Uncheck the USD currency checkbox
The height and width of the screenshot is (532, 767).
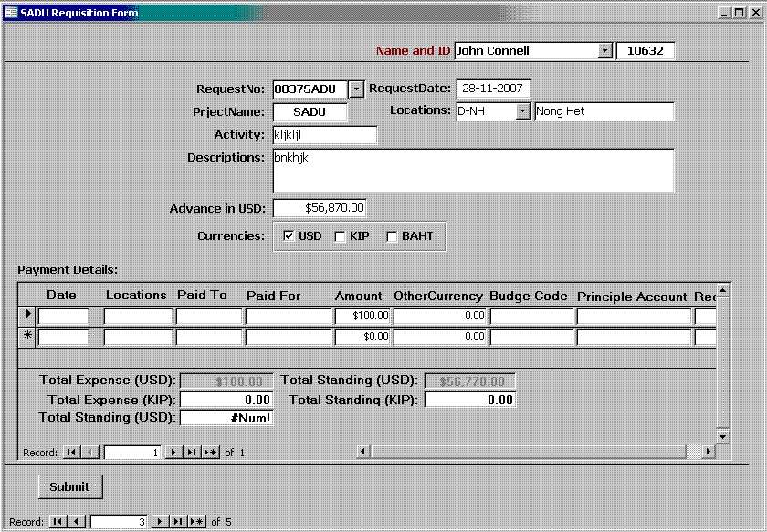coord(289,236)
